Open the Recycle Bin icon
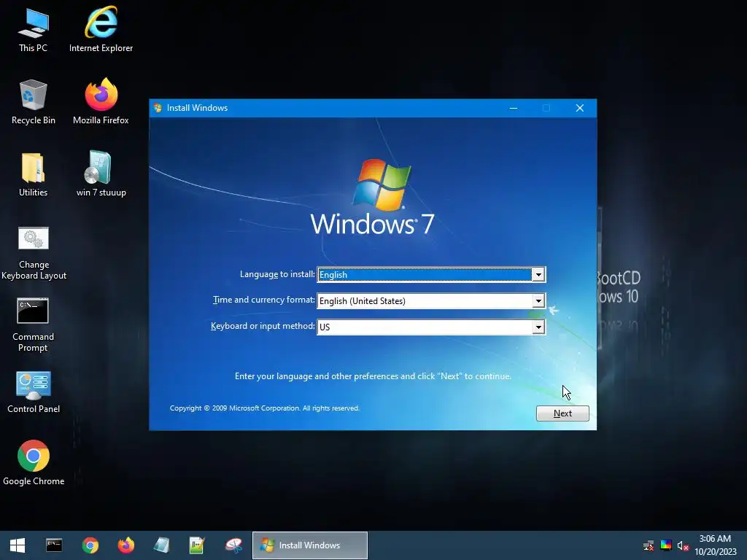The height and width of the screenshot is (560, 747). tap(34, 102)
